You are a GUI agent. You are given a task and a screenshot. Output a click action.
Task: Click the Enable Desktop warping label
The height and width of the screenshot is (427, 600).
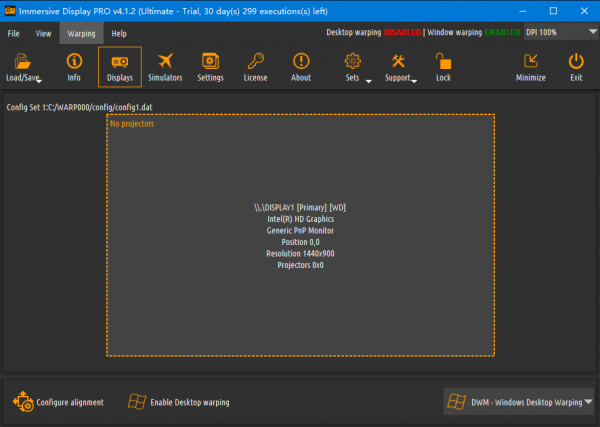click(190, 402)
